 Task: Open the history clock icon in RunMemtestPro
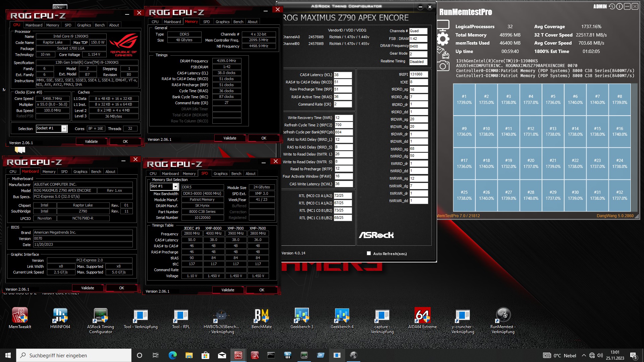tap(612, 6)
